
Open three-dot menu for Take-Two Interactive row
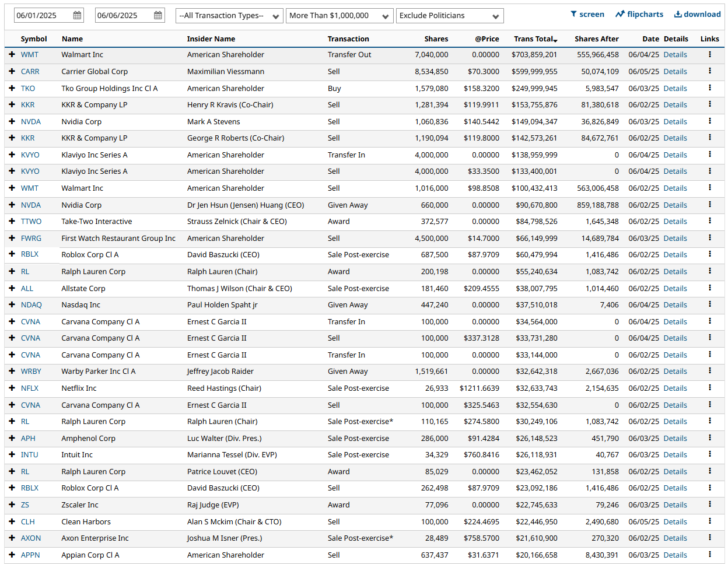710,221
